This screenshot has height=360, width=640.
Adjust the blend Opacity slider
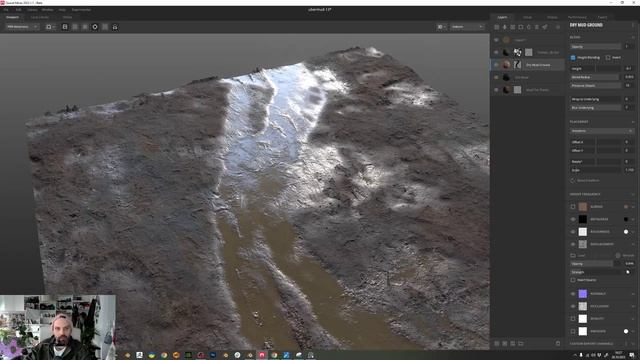tap(596, 47)
